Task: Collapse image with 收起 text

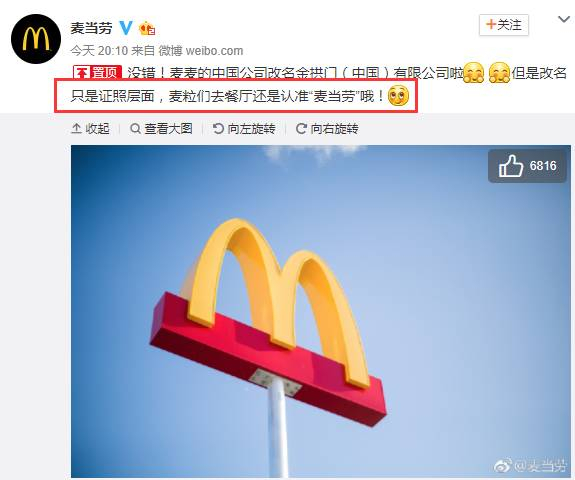Action: tap(98, 129)
